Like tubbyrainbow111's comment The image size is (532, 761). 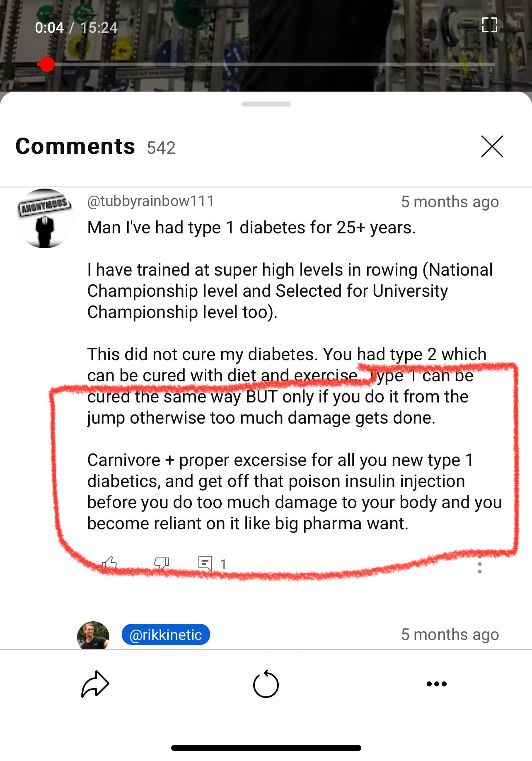110,564
